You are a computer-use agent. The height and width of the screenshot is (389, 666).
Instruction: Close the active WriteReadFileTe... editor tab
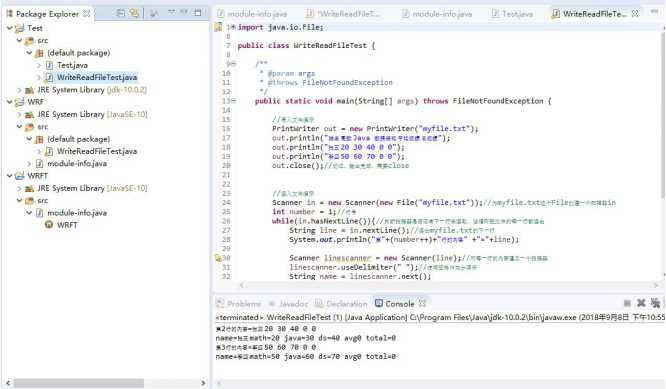tap(635, 14)
